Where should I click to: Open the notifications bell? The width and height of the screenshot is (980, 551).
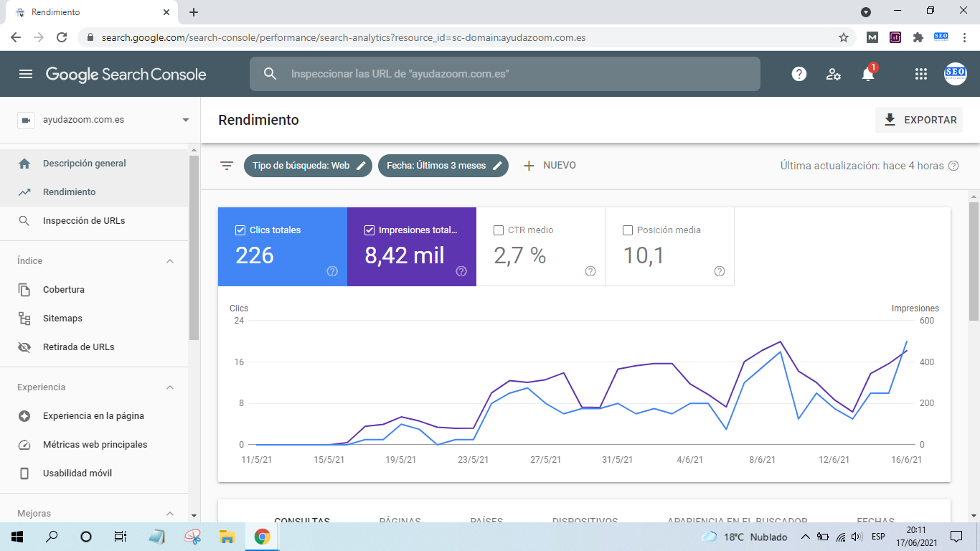click(868, 74)
